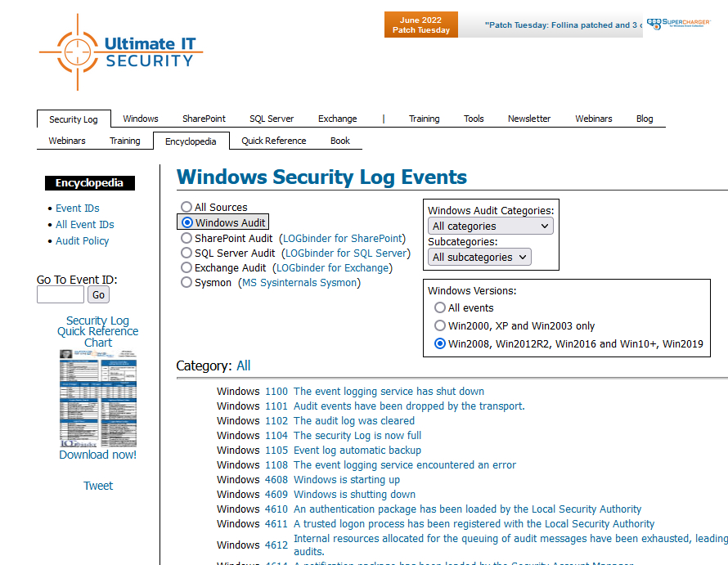The image size is (728, 565).
Task: Open event 1101 Audit events dropped by transport
Action: (x=409, y=406)
